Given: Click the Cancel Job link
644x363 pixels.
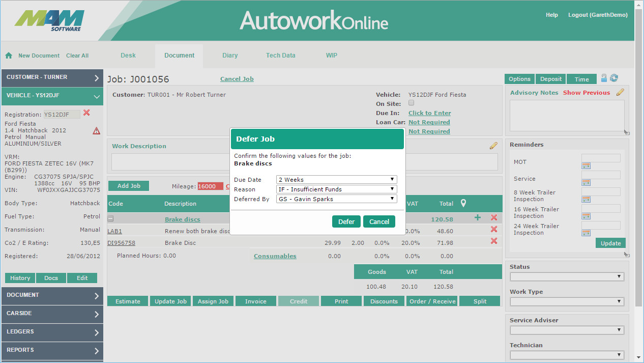Looking at the screenshot, I should click(x=237, y=79).
